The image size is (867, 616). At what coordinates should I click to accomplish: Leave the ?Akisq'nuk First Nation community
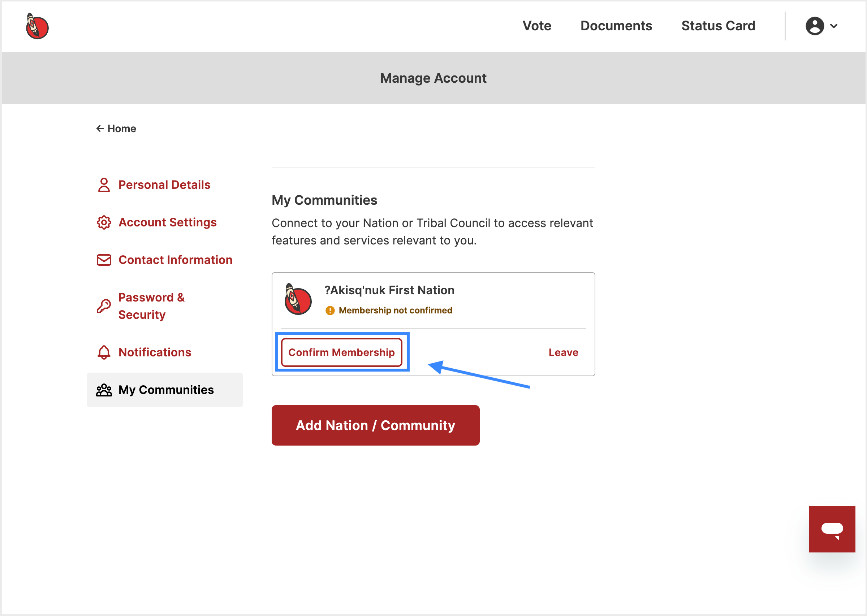pos(563,352)
